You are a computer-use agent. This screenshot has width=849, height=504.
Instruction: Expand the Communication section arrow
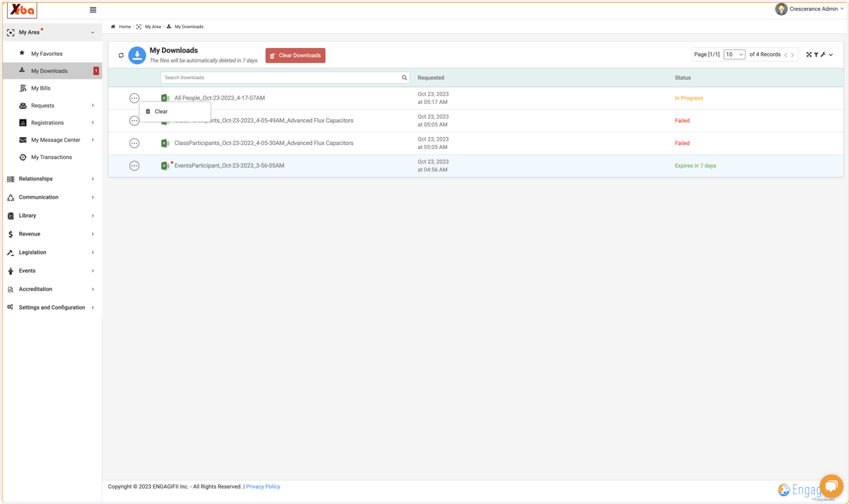(x=93, y=197)
